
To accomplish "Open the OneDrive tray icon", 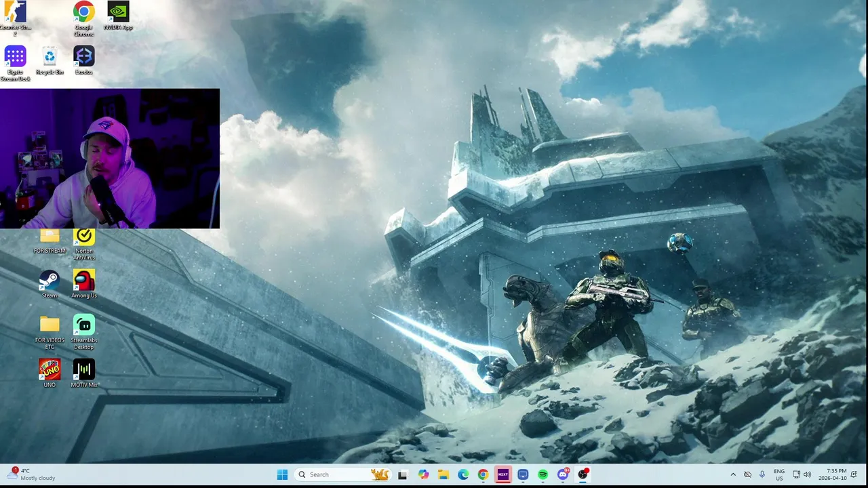I will point(747,474).
